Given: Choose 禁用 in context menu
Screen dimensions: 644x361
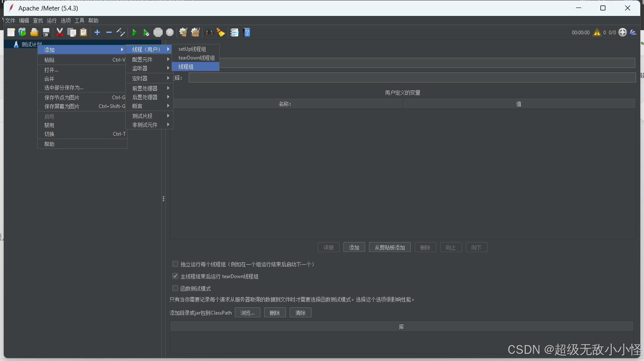Looking at the screenshot, I should click(x=82, y=125).
